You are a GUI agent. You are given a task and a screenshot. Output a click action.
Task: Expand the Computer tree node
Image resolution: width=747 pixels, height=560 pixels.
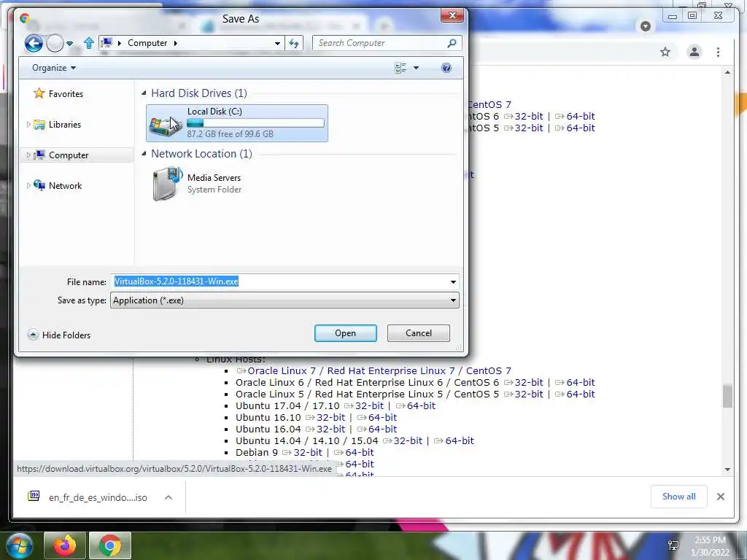28,155
